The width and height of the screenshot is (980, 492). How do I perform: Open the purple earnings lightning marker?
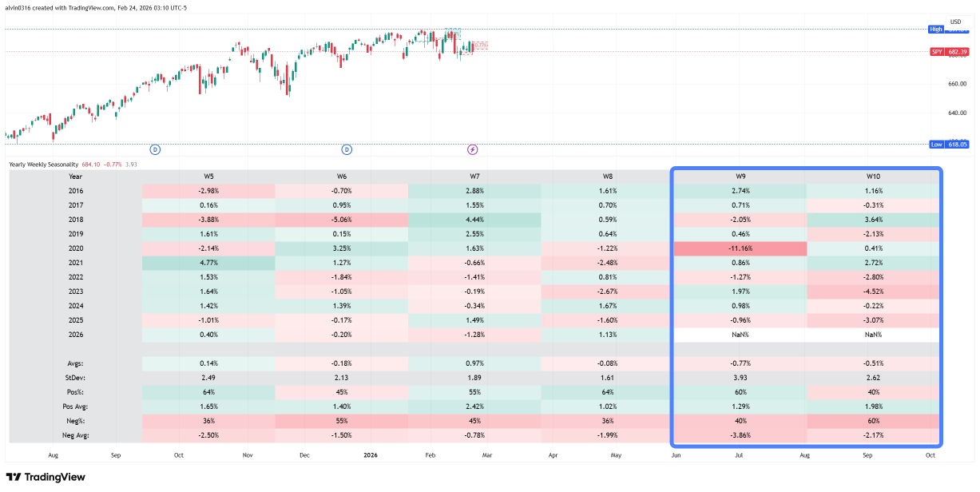472,149
